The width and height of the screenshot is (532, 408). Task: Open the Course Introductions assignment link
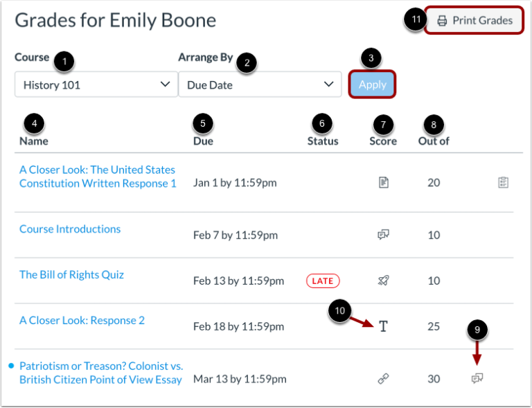70,229
